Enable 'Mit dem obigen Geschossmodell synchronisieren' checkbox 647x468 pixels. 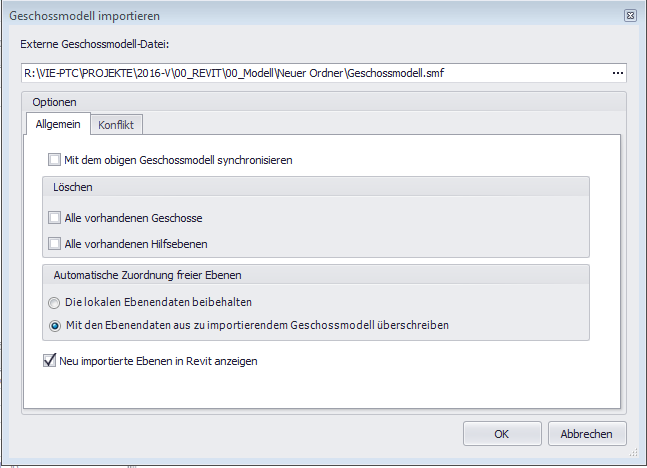(x=54, y=159)
